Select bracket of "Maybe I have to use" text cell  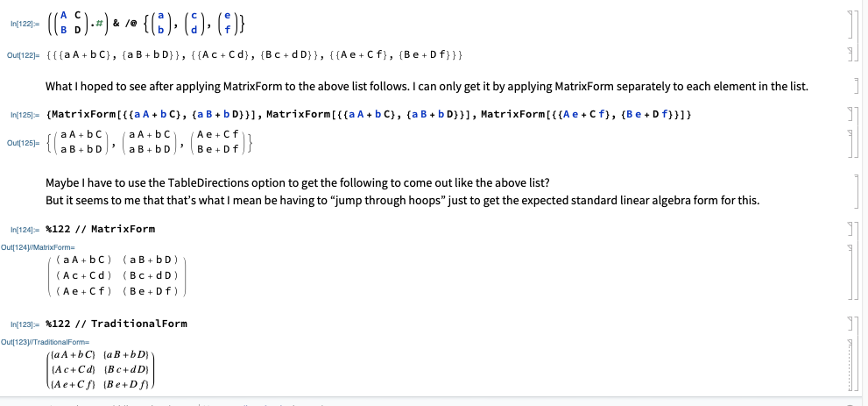(857, 190)
